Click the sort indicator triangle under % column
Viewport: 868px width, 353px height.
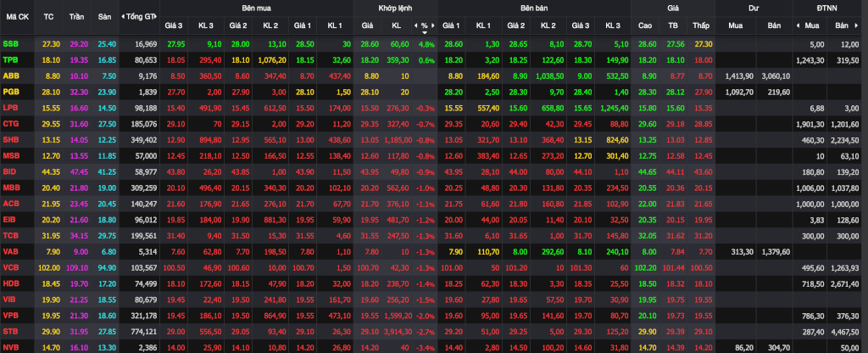point(425,33)
